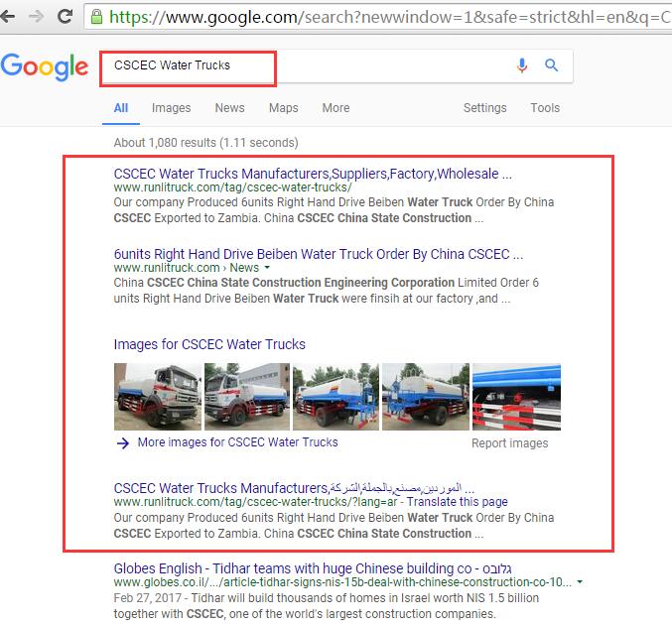This screenshot has height=624, width=672.
Task: Click the green padlock security icon
Action: click(x=97, y=17)
